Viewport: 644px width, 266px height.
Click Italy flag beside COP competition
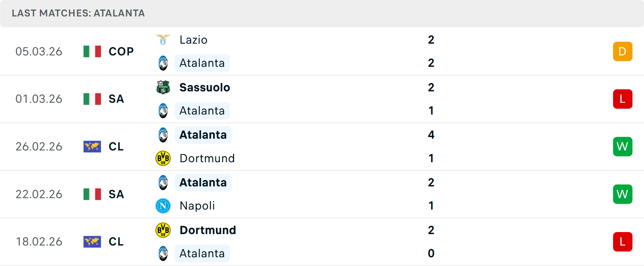point(92,51)
